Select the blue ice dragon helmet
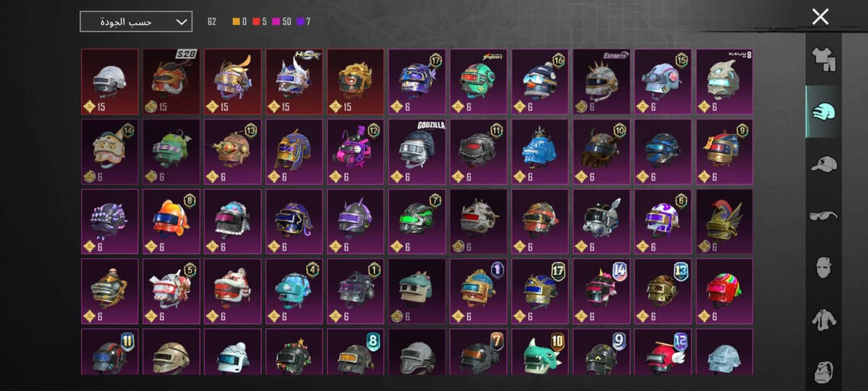The height and width of the screenshot is (391, 868). [x=540, y=152]
